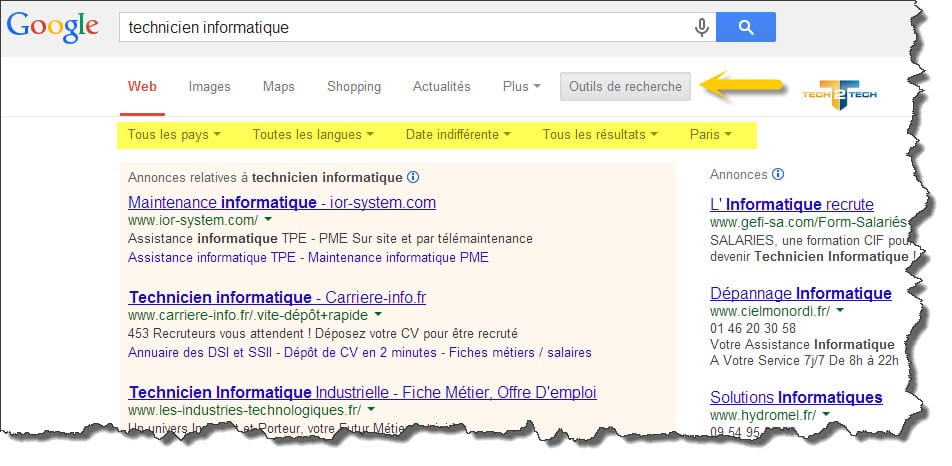
Task: Open the Toutes les langues dropdown
Action: pos(313,135)
